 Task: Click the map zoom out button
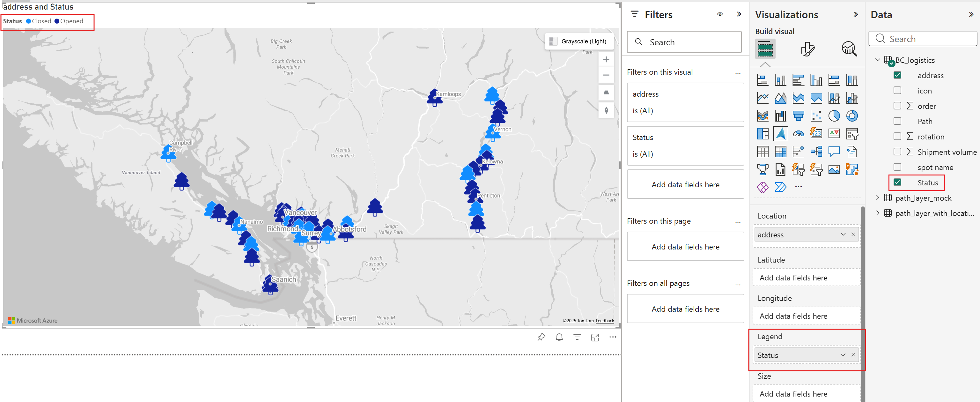(606, 75)
